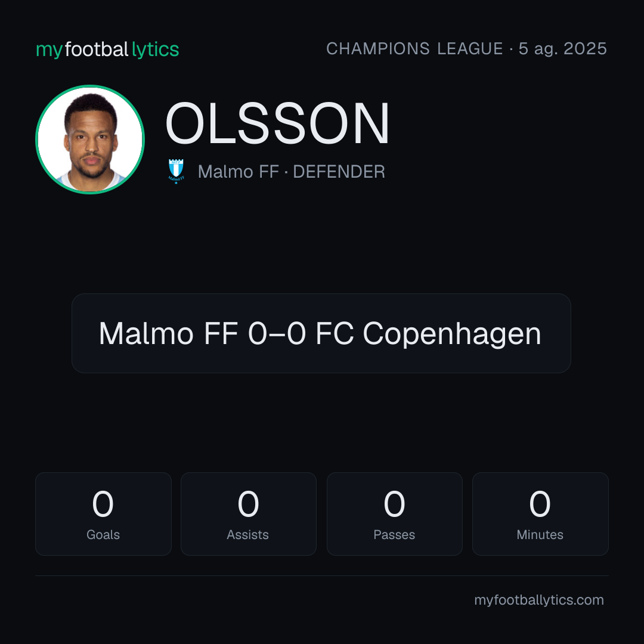Select the Assists stat card

[249, 514]
